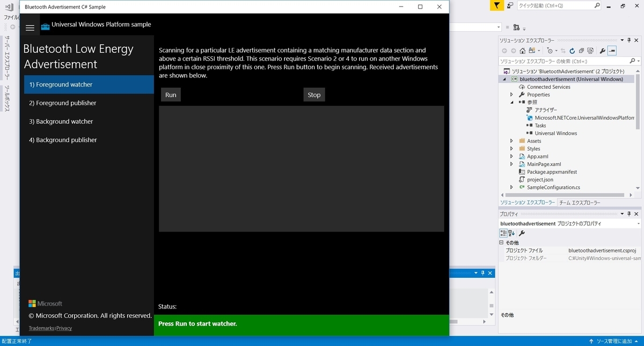Viewport: 644px width, 346px height.
Task: Open the Solution Explorer search options dropdown
Action: (638, 61)
